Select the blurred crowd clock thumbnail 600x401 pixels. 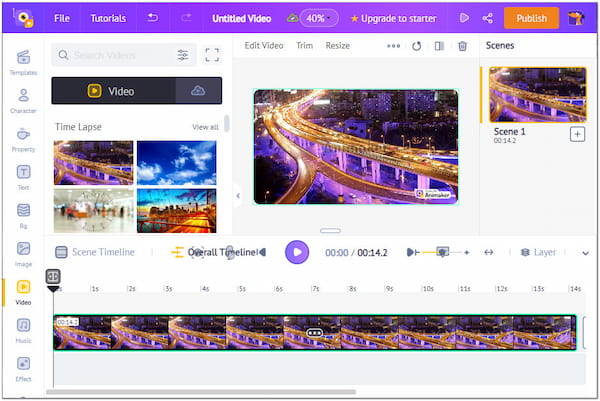(x=93, y=211)
